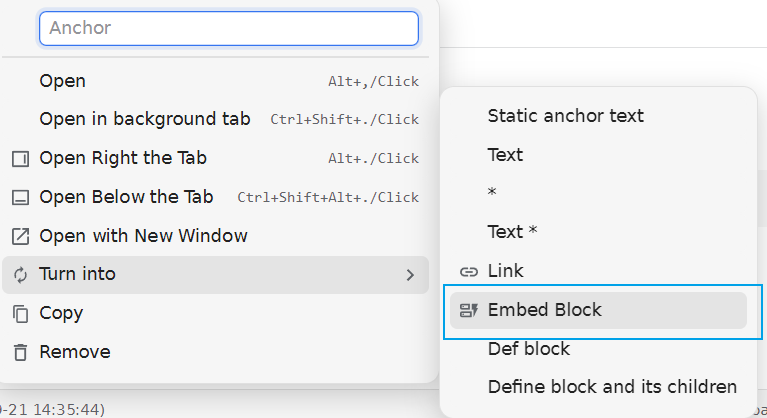Click the Open Below the Tab icon

coord(20,198)
